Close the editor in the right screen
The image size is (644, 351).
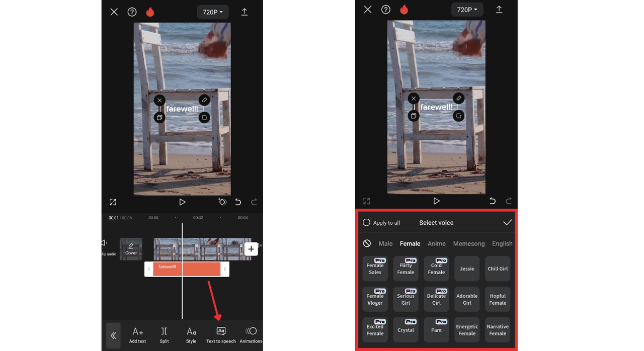coord(368,10)
